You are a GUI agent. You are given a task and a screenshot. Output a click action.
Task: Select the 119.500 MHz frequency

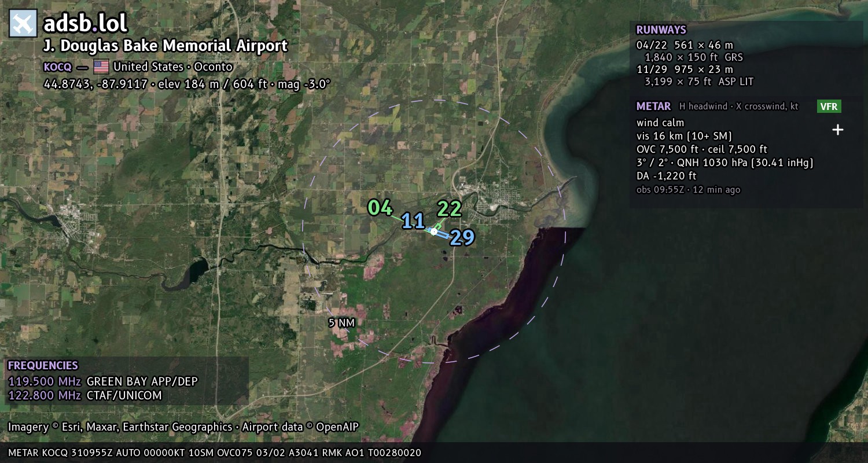[45, 381]
